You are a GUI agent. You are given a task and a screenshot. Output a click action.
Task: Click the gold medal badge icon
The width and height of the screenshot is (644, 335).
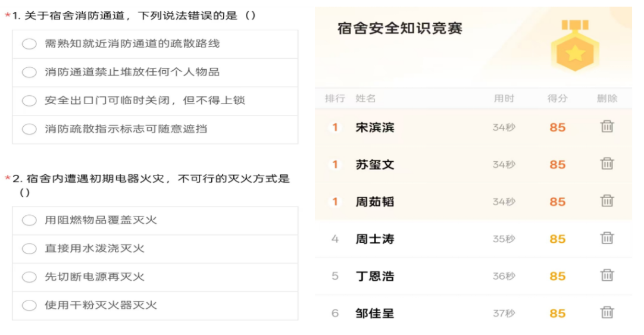pyautogui.click(x=575, y=46)
